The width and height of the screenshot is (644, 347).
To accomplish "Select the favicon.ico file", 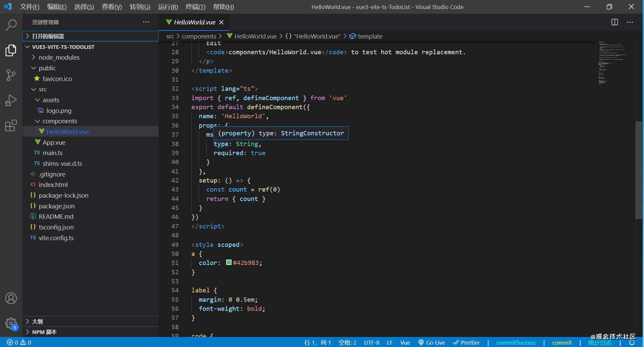I will click(90, 79).
